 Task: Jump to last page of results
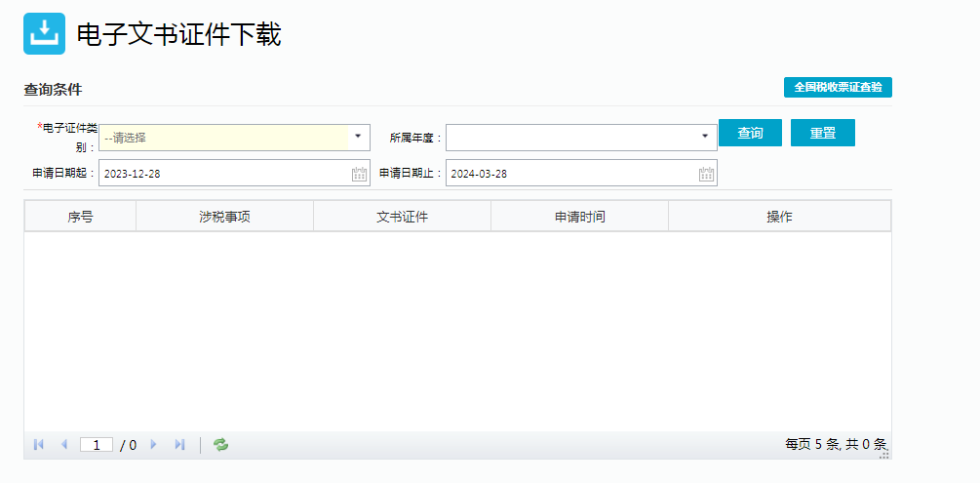pyautogui.click(x=179, y=445)
